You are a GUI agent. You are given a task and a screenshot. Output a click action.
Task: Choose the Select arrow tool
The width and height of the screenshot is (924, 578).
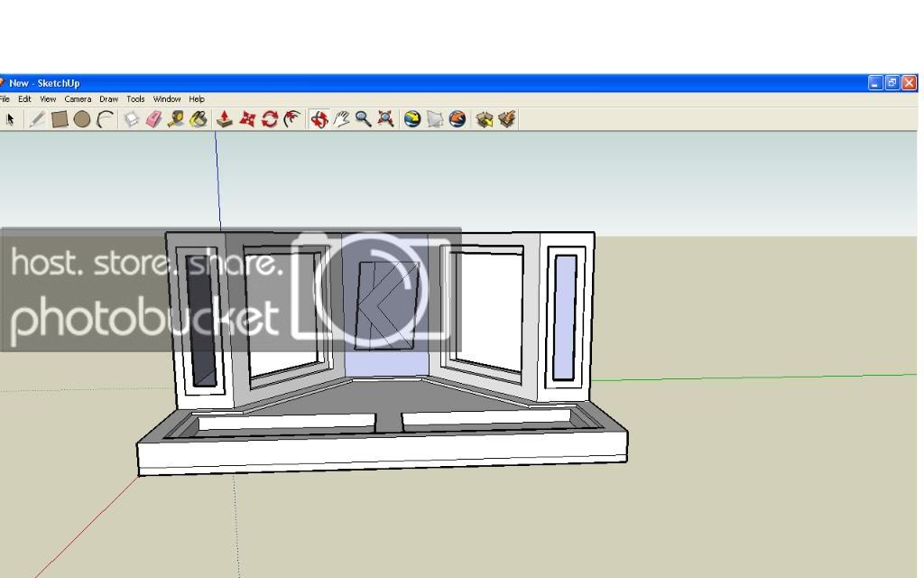click(10, 120)
